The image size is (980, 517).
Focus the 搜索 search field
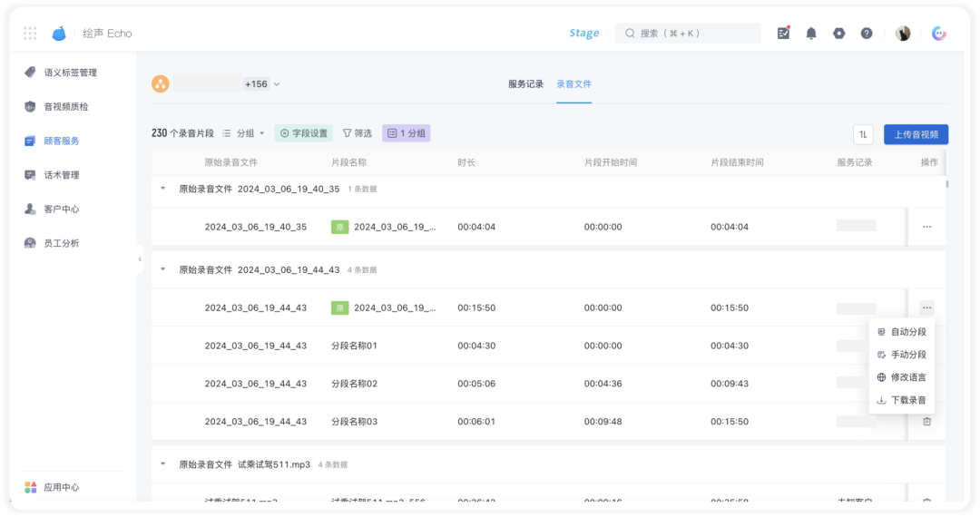click(688, 33)
